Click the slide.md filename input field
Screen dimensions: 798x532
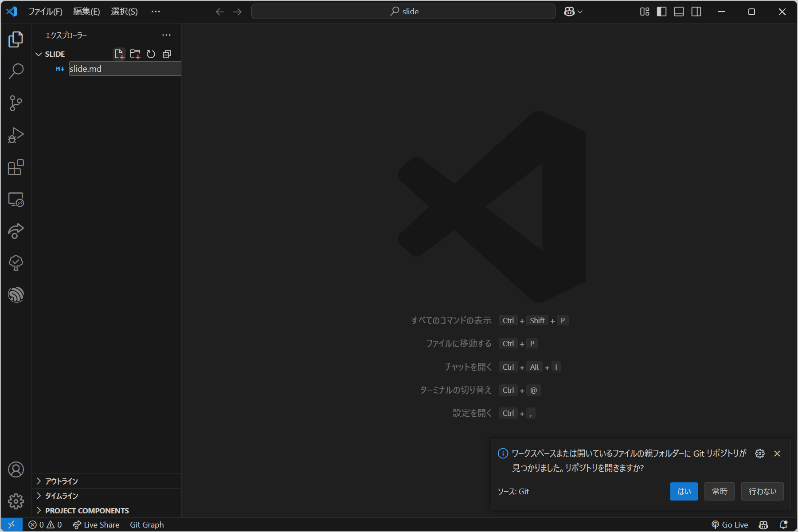tap(125, 69)
